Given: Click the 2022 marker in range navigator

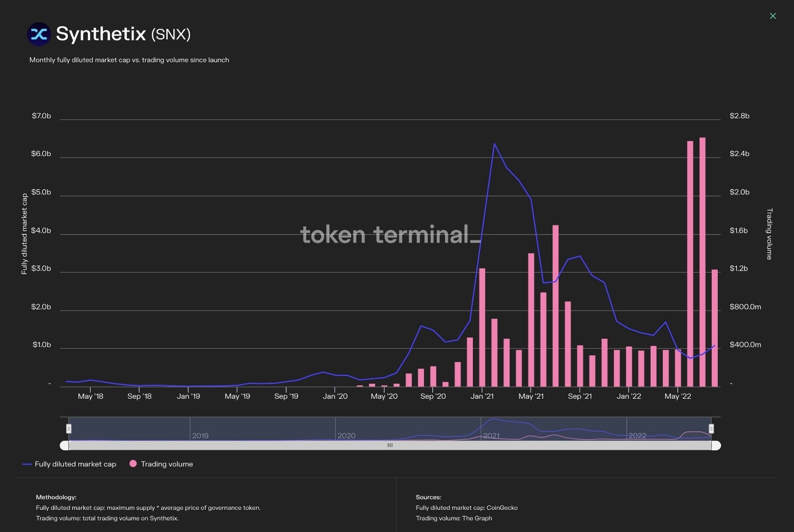Looking at the screenshot, I should click(637, 436).
